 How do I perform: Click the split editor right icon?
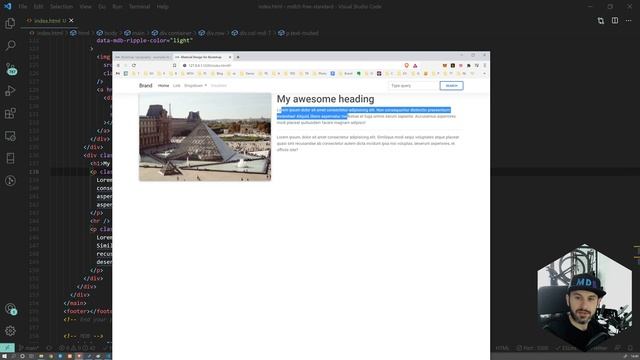(615, 20)
